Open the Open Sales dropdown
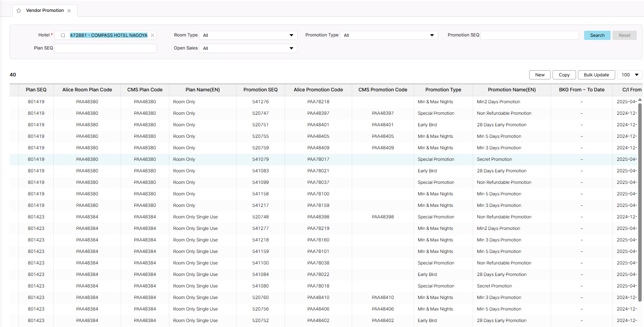Viewport: 644px width, 327px height. pyautogui.click(x=248, y=48)
